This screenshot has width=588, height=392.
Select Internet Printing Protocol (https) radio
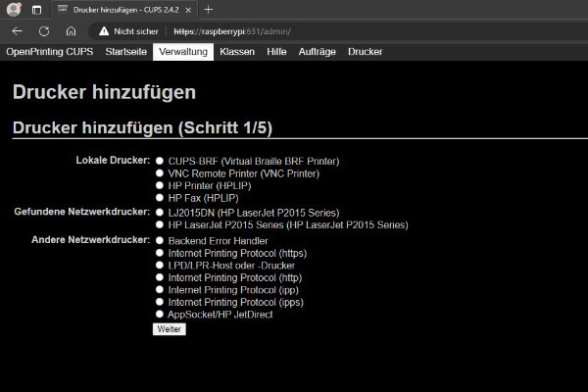(x=160, y=253)
